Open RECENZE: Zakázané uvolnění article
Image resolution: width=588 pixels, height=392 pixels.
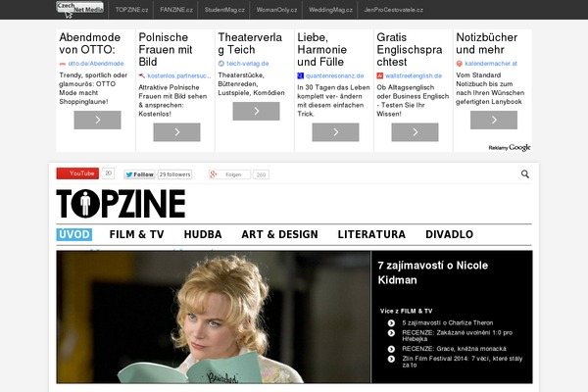[x=457, y=336]
